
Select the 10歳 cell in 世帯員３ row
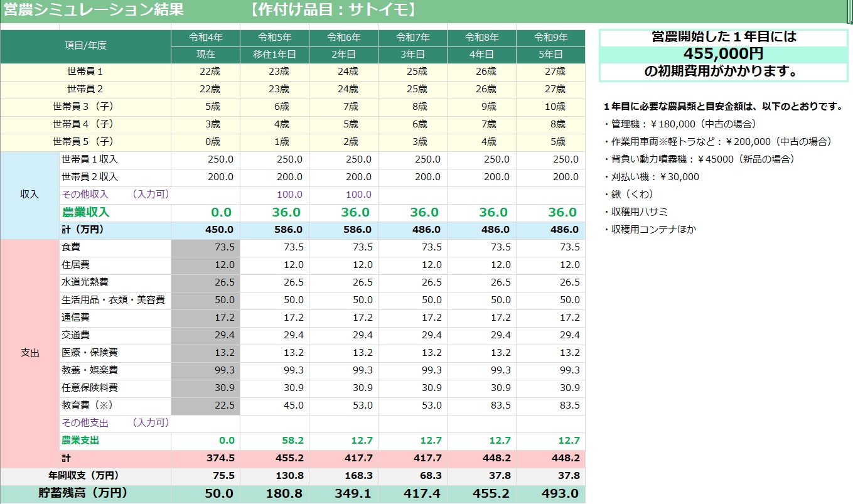pyautogui.click(x=550, y=107)
